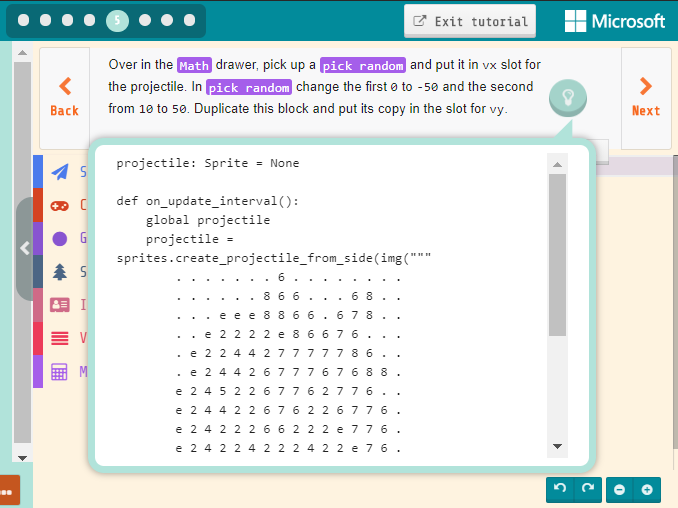Click 'sprites.create_projectile_from_side' code line
Screen dimensions: 678x508
[x=273, y=258]
